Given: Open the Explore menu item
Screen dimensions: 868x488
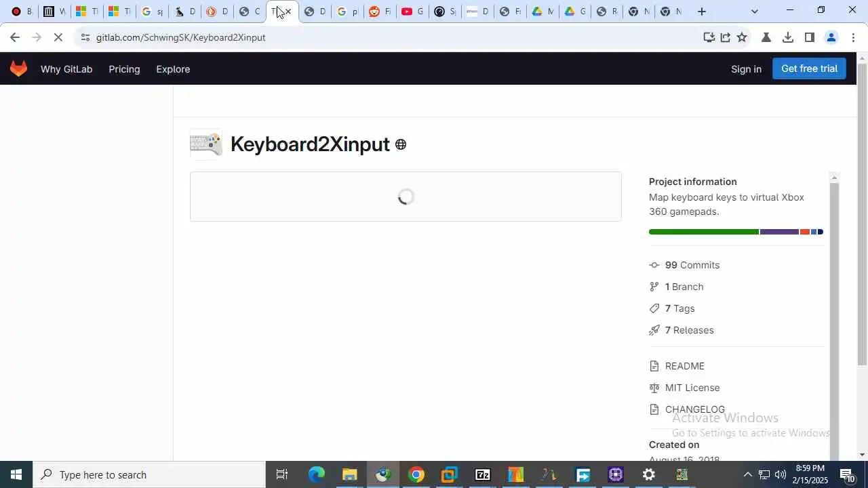Looking at the screenshot, I should (x=173, y=69).
